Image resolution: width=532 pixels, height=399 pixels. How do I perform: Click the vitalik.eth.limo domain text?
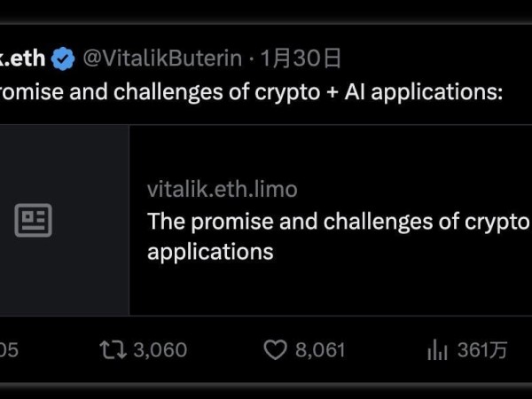(x=223, y=190)
